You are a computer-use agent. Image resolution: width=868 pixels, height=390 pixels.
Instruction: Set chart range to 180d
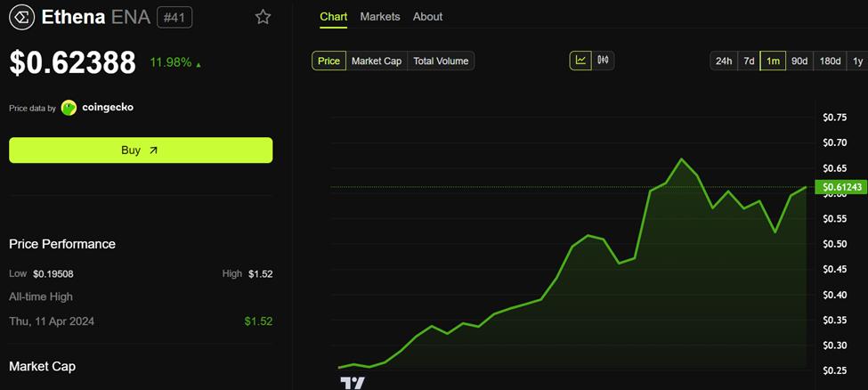(831, 61)
